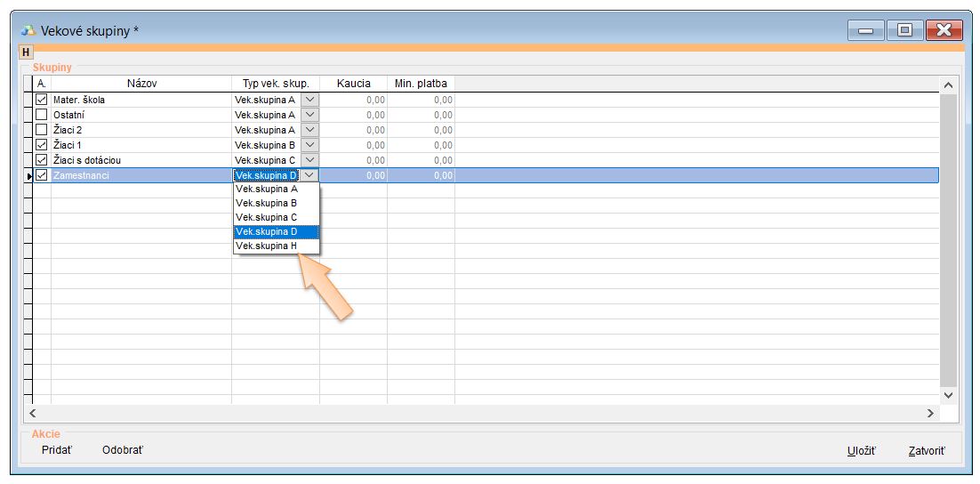Enable the Ostatní row checkbox

41,115
